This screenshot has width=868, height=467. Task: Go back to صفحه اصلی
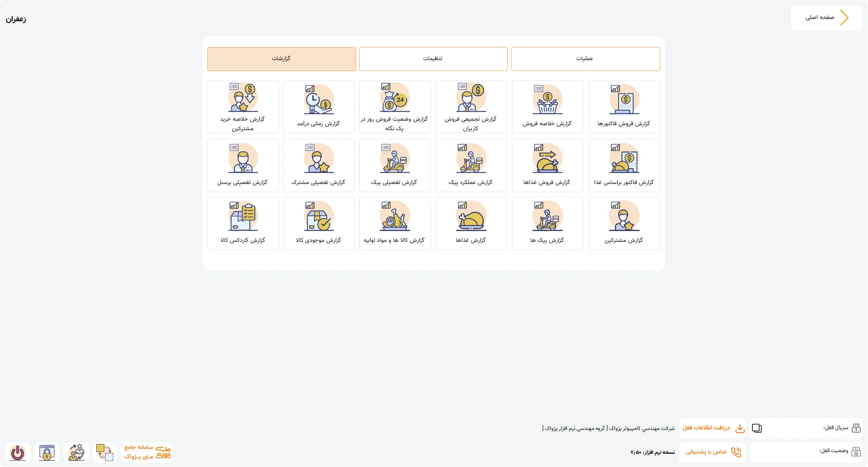click(x=826, y=18)
